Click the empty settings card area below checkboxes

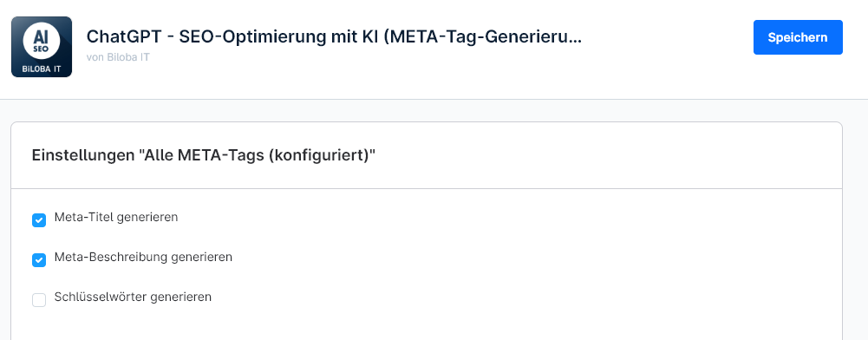pos(427,324)
